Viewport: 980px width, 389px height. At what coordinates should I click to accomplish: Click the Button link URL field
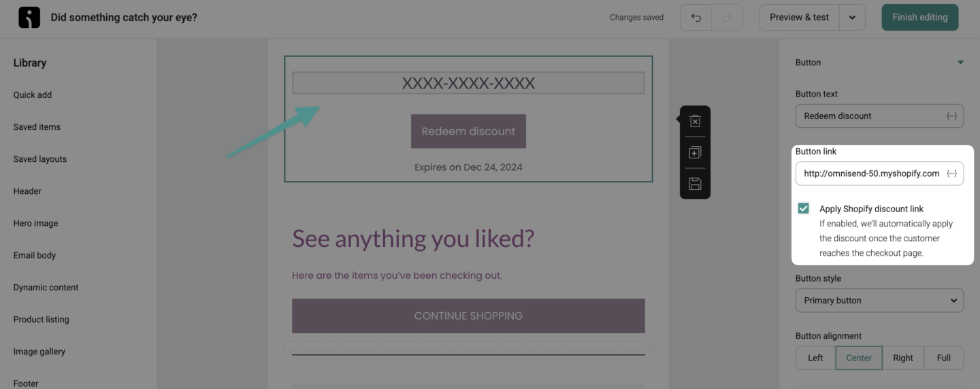tap(871, 173)
